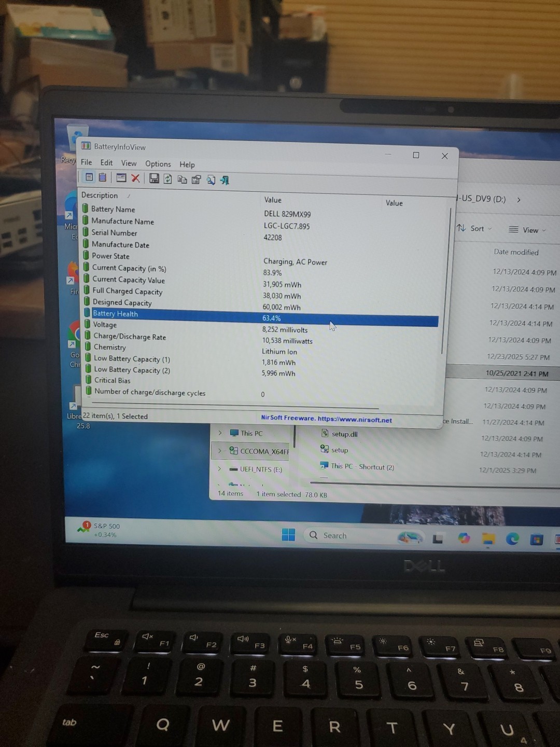The image size is (560, 747).
Task: Click the red X delete toolbar icon
Action: (135, 178)
